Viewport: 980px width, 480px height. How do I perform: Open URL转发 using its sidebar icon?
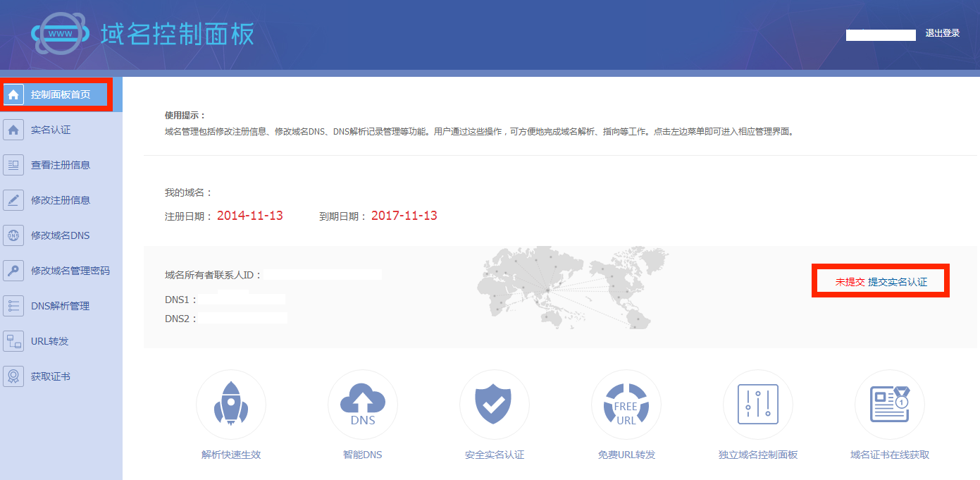pos(13,340)
